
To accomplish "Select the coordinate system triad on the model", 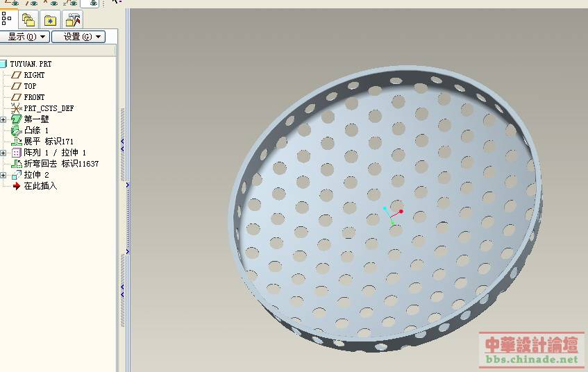I will pyautogui.click(x=393, y=216).
